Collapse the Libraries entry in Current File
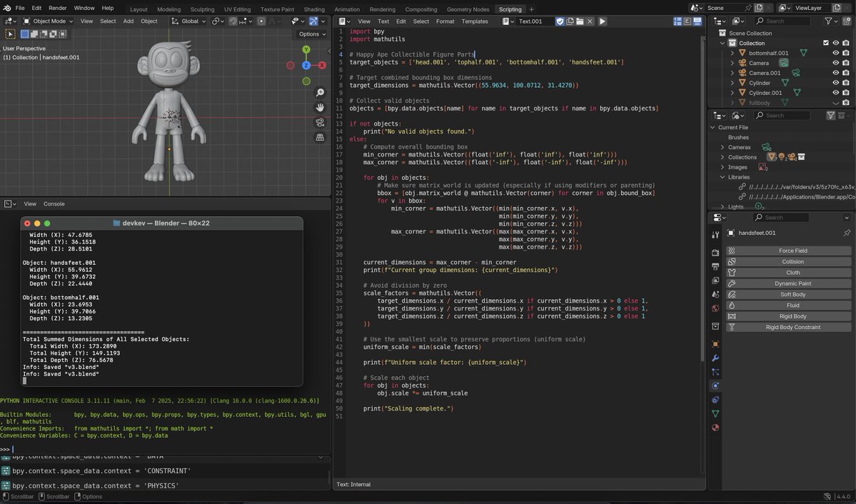The image size is (856, 504). [x=722, y=177]
